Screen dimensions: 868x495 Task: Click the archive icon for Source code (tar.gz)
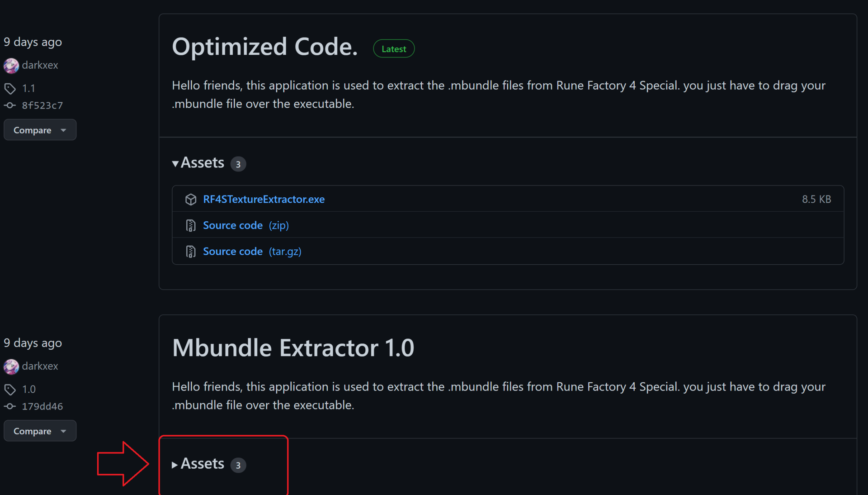tap(191, 252)
